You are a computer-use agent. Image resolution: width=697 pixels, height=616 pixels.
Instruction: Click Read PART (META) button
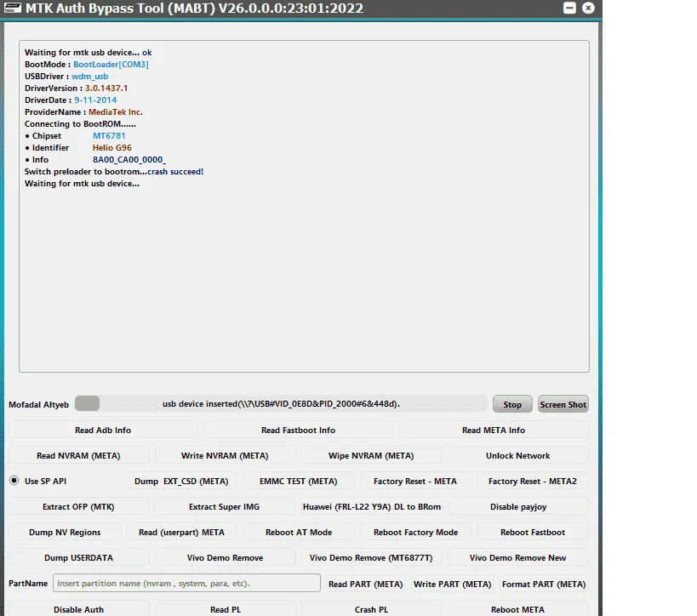point(365,584)
